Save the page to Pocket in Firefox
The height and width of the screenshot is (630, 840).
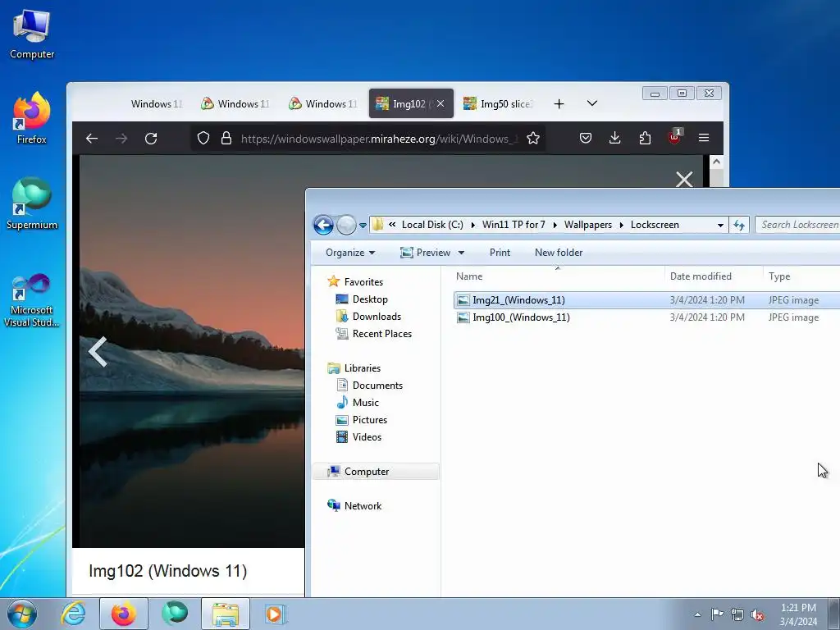point(586,138)
